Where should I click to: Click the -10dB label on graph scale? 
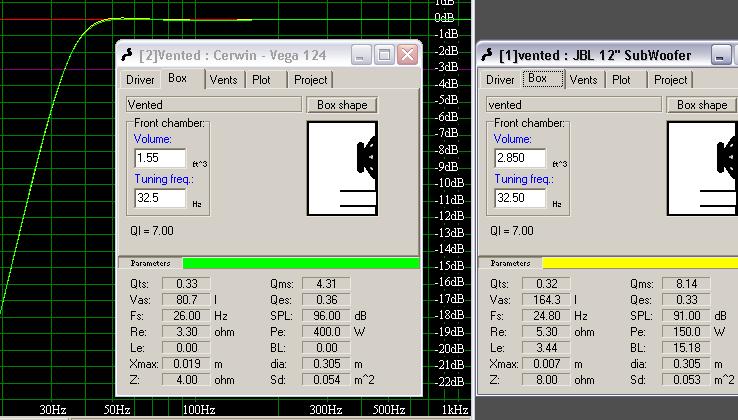click(449, 183)
